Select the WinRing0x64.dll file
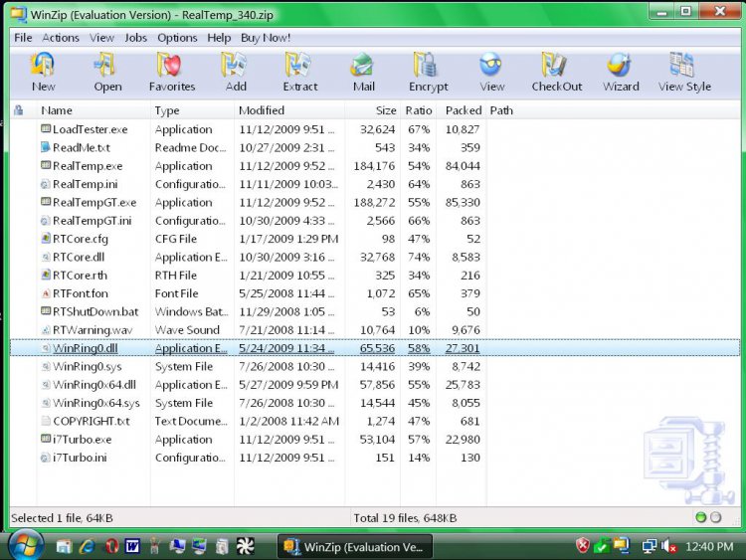 (x=94, y=384)
